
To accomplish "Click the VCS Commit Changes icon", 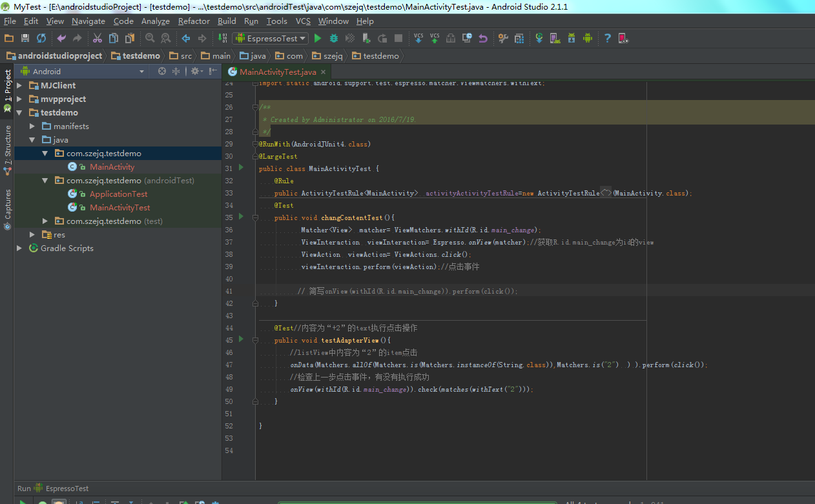I will tap(435, 39).
